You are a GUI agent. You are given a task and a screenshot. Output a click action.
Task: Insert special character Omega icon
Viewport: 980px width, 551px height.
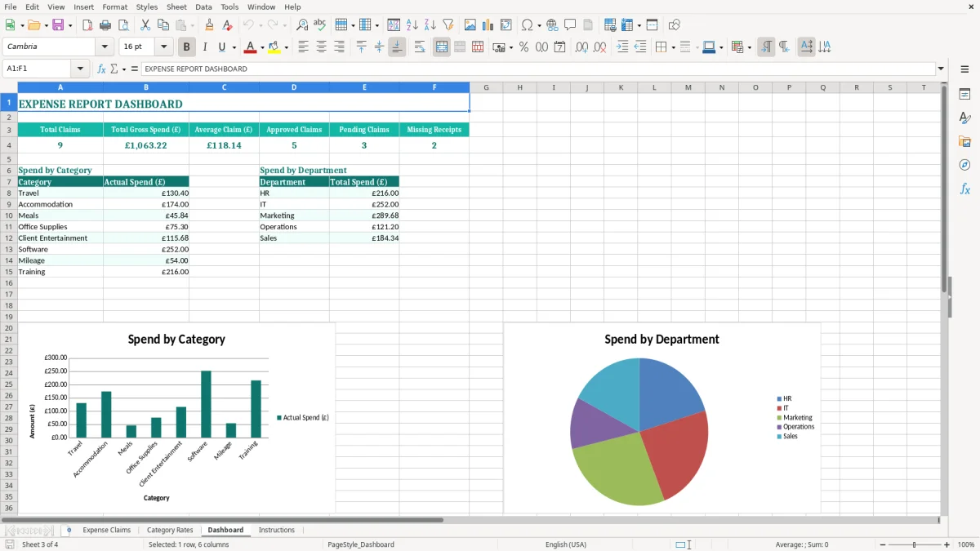click(x=527, y=25)
